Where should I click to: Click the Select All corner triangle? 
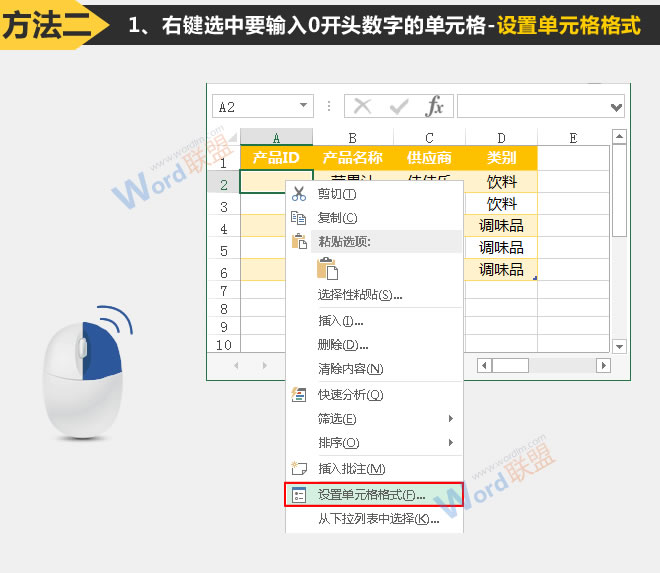[231, 137]
